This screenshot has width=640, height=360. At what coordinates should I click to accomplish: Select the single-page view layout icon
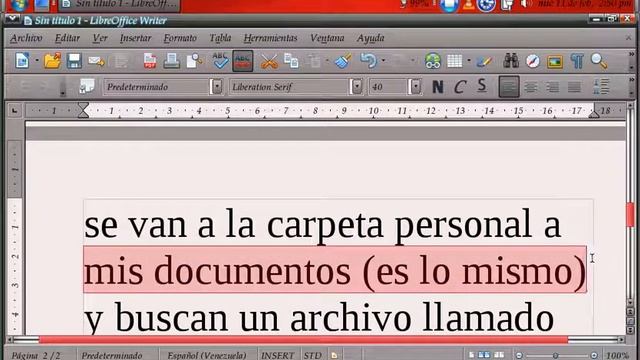coord(471,355)
